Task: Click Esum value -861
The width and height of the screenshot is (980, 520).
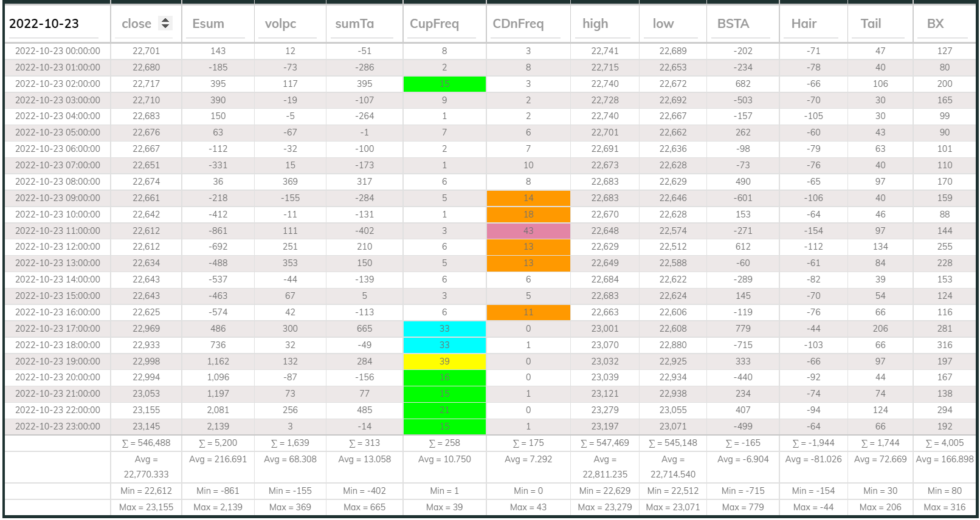Action: pos(218,231)
